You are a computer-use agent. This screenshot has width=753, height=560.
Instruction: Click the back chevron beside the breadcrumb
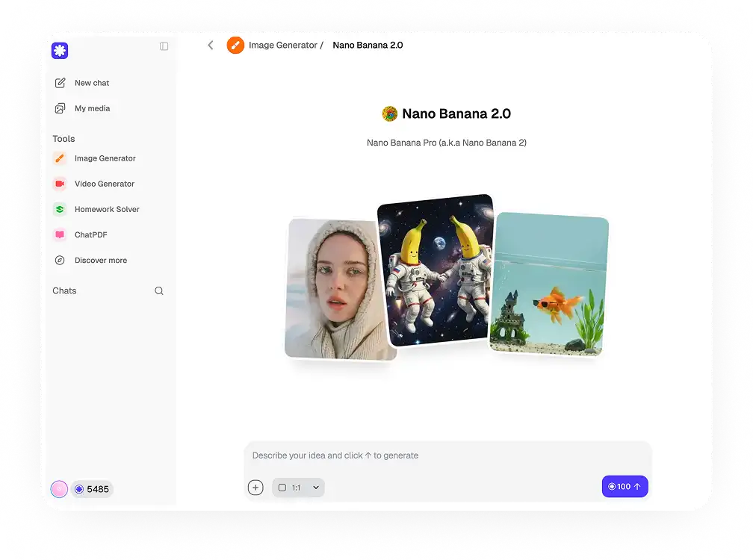tap(210, 45)
